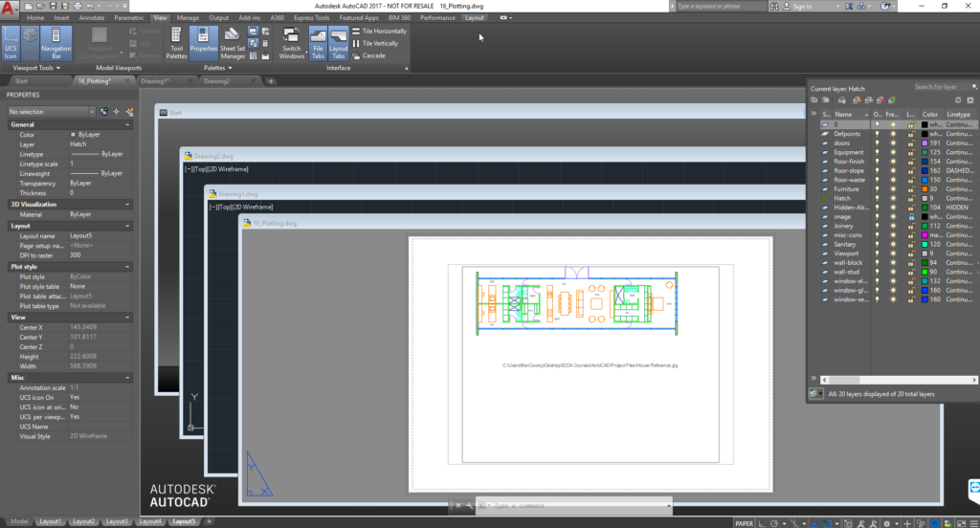The image size is (980, 528).
Task: Click the command line input field
Action: [x=575, y=505]
